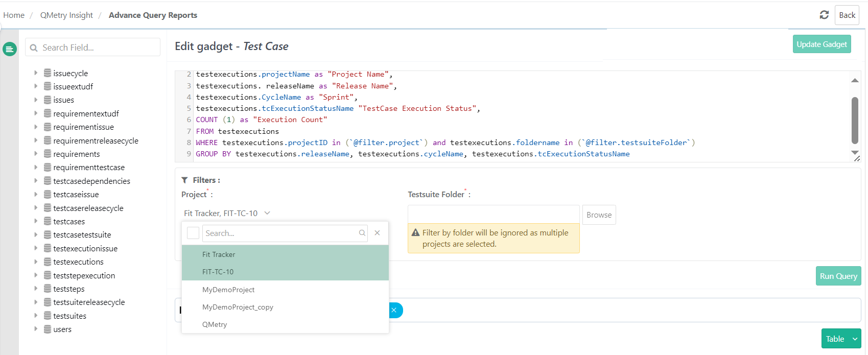Viewport: 868px width, 355px height.
Task: Click the testcases table database icon
Action: click(48, 221)
